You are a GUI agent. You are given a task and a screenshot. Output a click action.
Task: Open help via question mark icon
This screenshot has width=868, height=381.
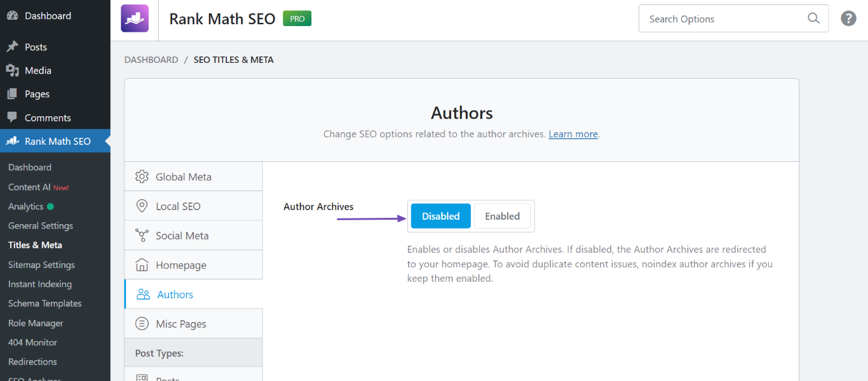(x=848, y=18)
